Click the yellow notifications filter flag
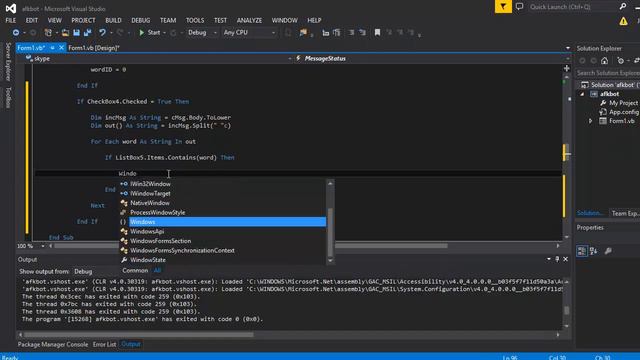The image size is (640, 360). pos(503,7)
